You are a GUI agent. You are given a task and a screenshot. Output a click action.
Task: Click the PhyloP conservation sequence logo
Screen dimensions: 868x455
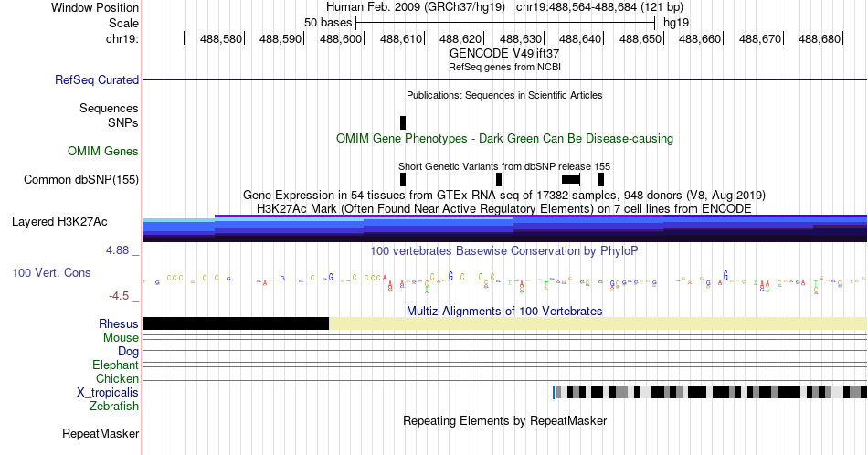click(504, 281)
